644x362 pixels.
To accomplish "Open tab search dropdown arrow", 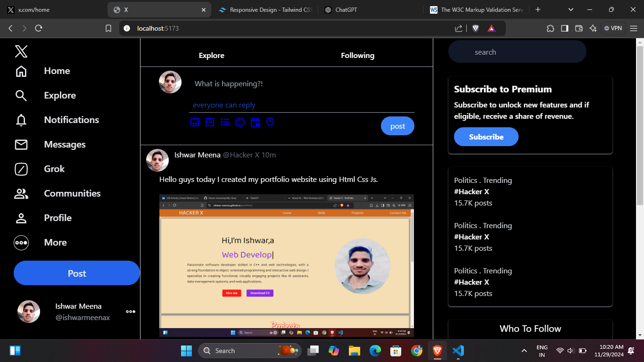I will pos(571,9).
